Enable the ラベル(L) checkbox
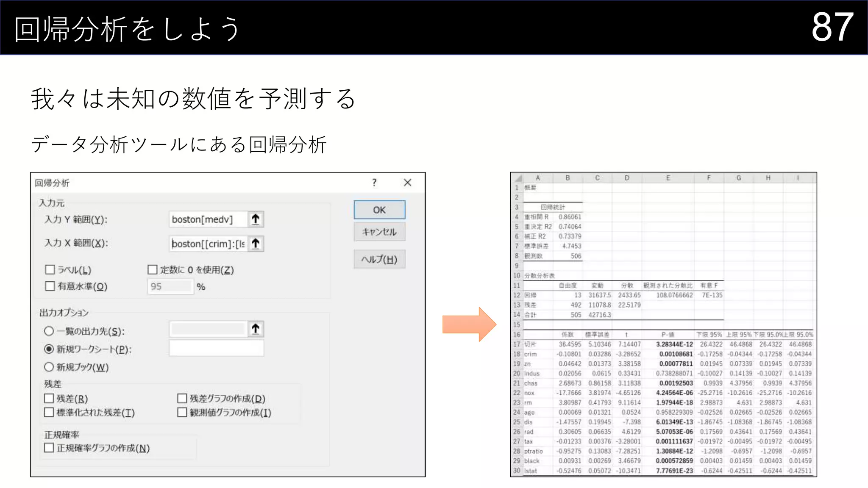 (50, 269)
